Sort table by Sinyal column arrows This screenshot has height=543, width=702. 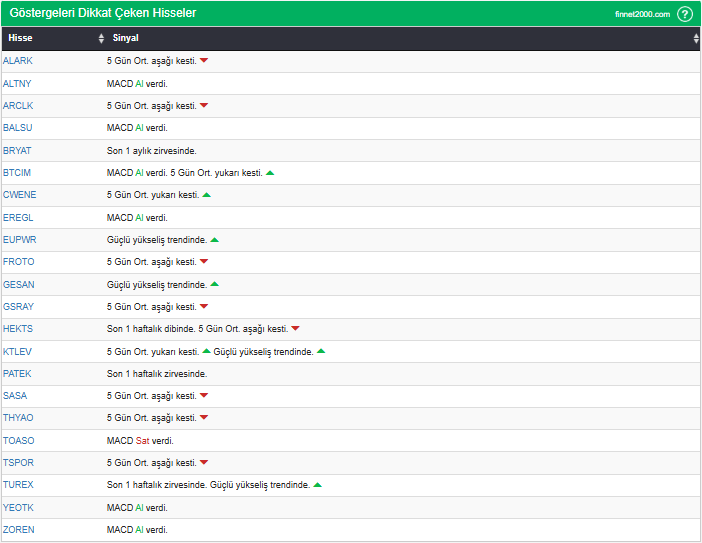(x=696, y=38)
